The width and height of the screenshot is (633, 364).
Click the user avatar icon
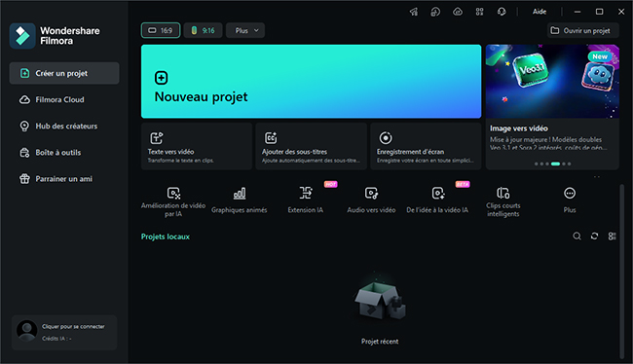[26, 332]
